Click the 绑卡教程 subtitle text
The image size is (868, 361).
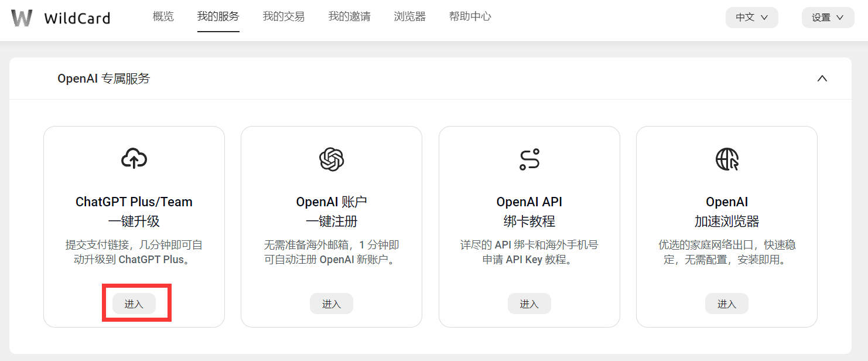point(529,222)
